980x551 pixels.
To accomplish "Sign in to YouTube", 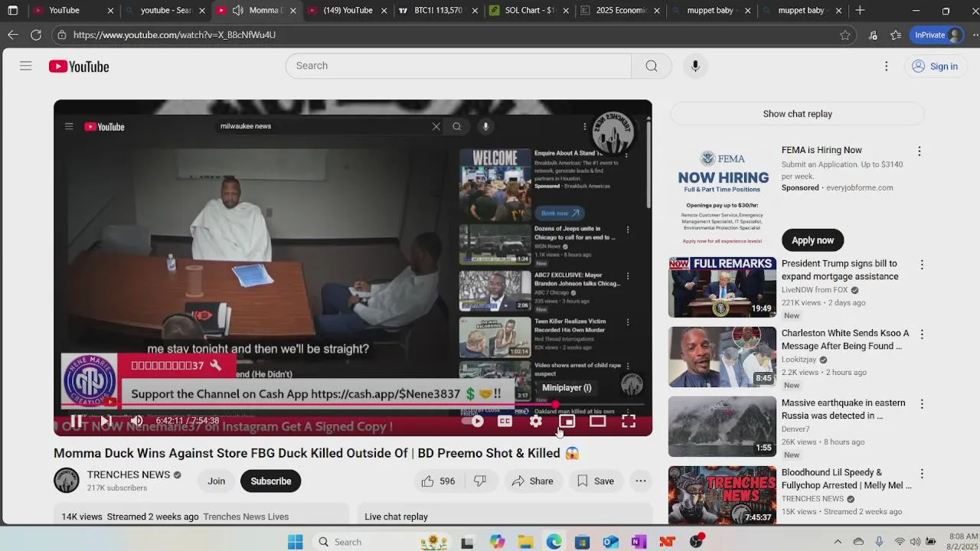I will [x=935, y=67].
